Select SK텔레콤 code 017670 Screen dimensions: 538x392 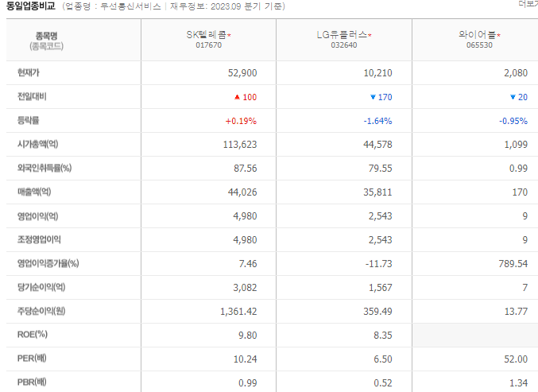tap(209, 45)
